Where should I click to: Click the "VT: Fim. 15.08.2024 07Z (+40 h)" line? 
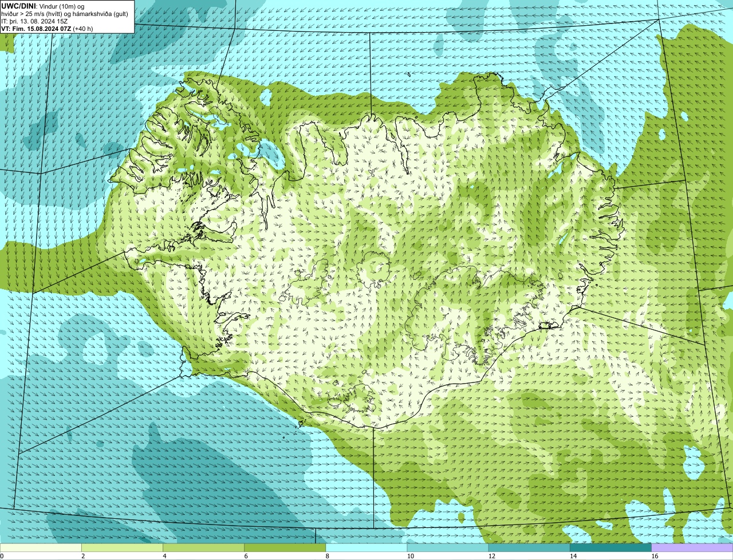[47, 28]
